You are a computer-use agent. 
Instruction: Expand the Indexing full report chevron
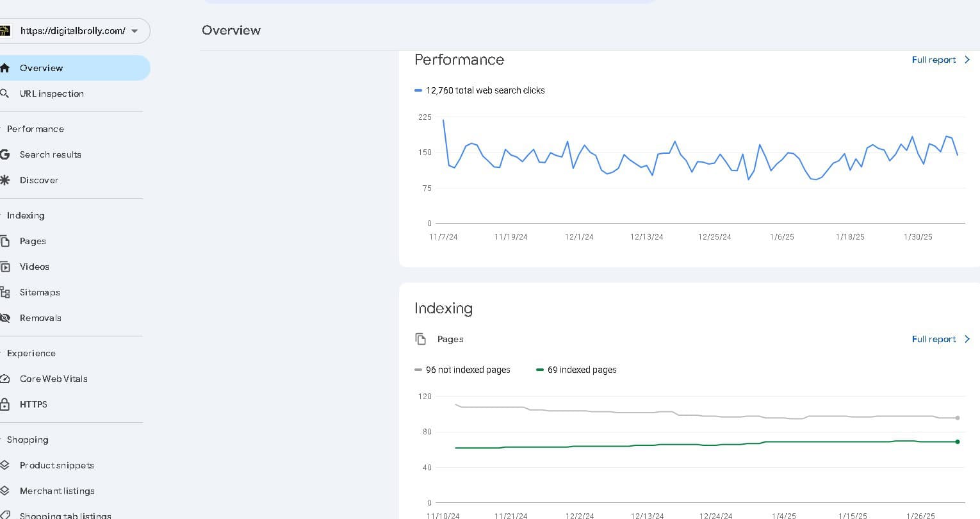967,339
